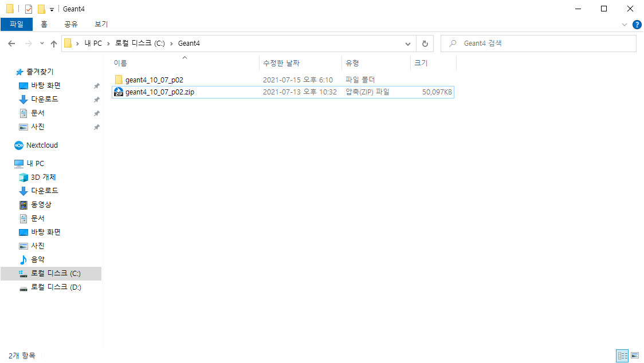Click the Properties quick access toolbar icon
This screenshot has height=363, width=644.
pos(29,9)
